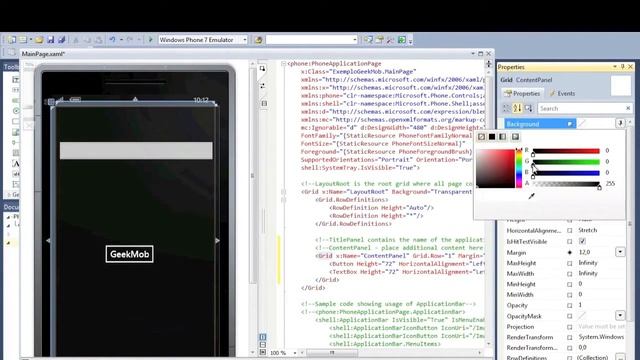
Task: Click the green rightmost toolbar window icon
Action: tap(402, 40)
